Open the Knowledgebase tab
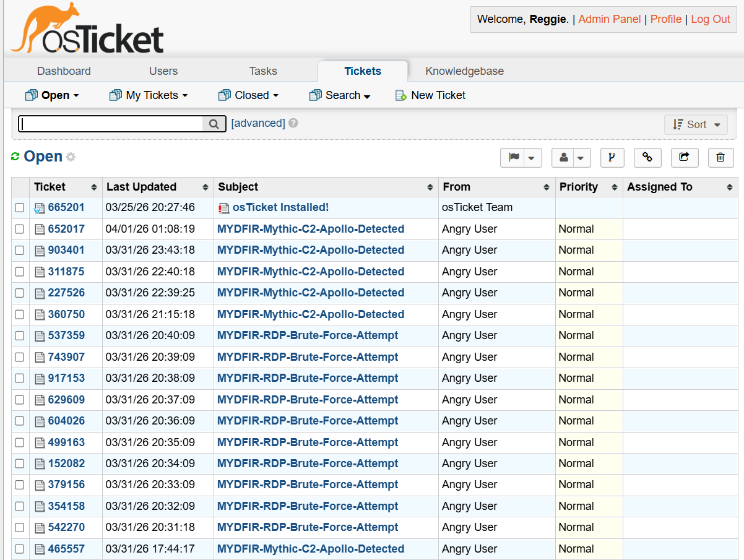 [464, 71]
